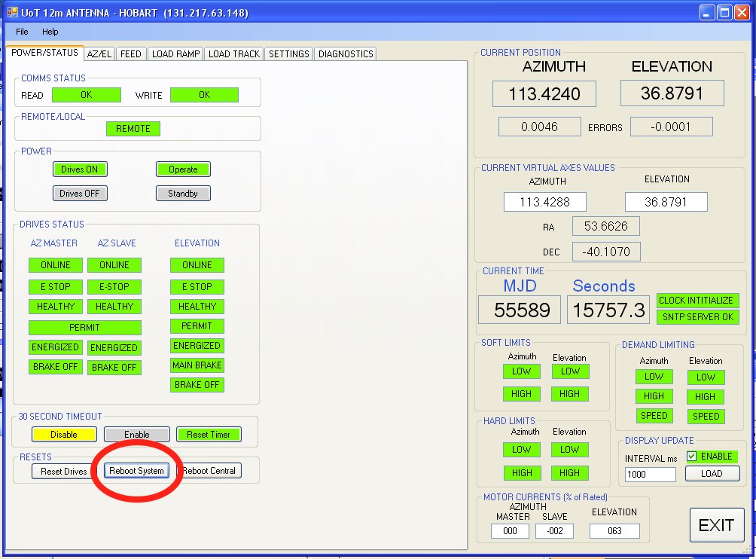Screen dimensions: 756x559
Task: Click the LOAD button for display interval
Action: point(712,474)
